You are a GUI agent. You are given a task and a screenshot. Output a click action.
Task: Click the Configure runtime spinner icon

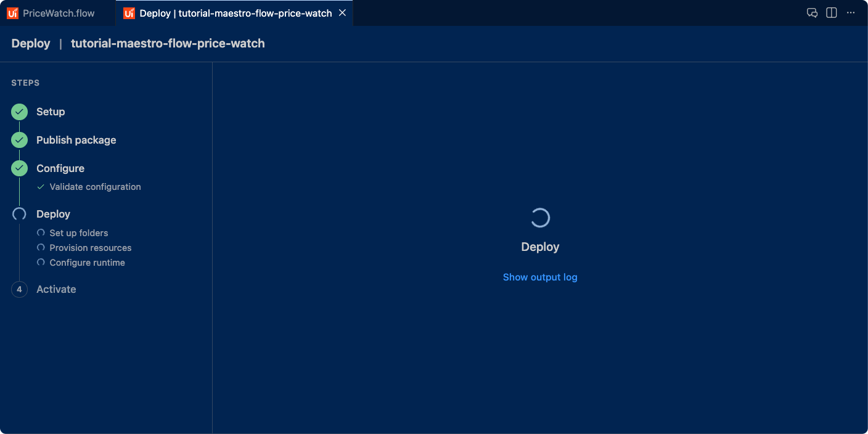coord(41,263)
